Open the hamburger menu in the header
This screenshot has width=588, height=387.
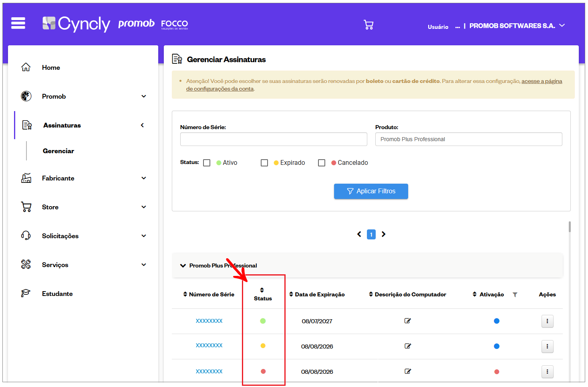[x=18, y=23]
